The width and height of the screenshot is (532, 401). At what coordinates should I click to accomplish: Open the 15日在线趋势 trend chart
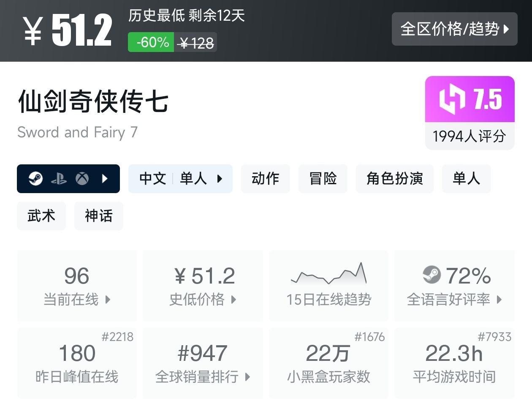[328, 286]
